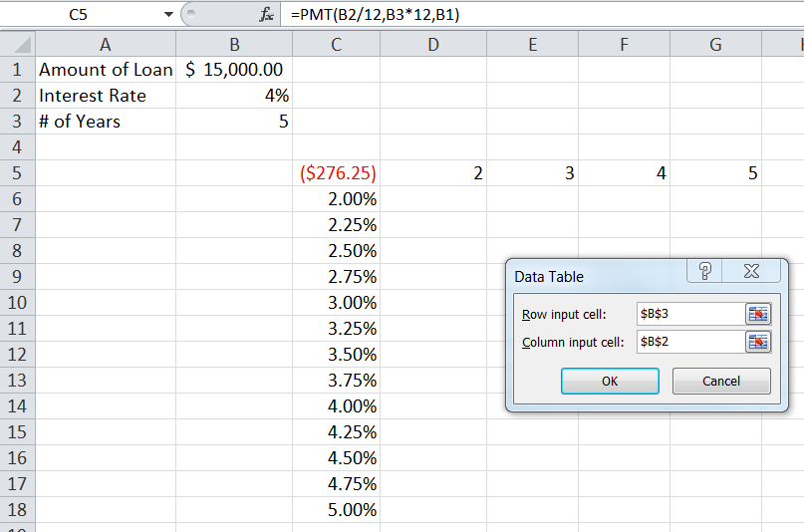Select the column D header
Viewport: 804px width, 532px height.
(x=432, y=45)
